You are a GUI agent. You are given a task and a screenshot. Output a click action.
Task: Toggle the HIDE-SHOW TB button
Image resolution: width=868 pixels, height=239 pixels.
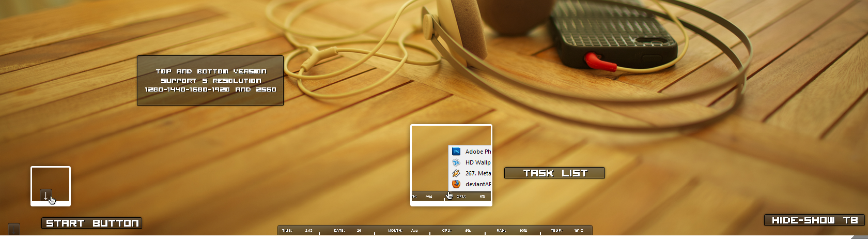[814, 220]
